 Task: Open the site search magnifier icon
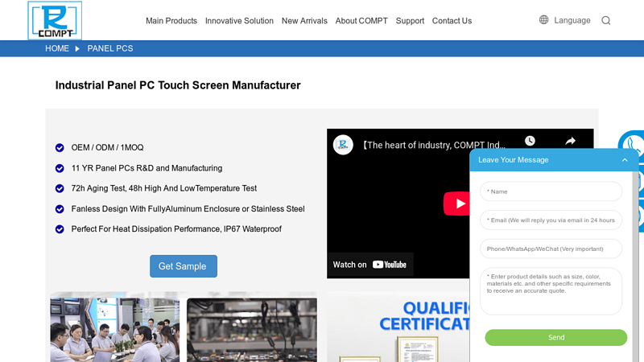point(606,21)
